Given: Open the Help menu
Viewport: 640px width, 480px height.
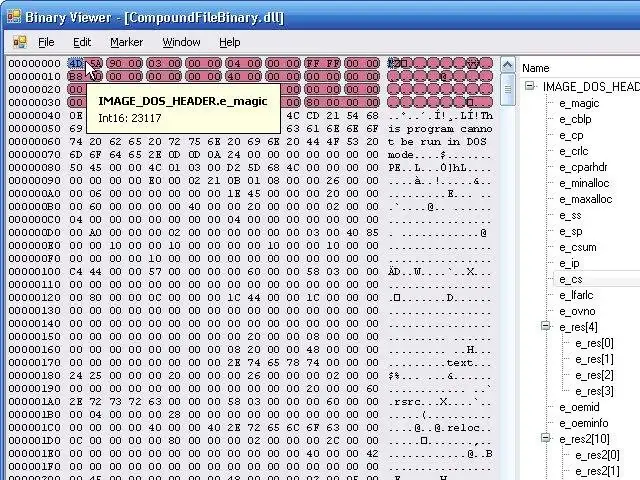Looking at the screenshot, I should click(229, 42).
